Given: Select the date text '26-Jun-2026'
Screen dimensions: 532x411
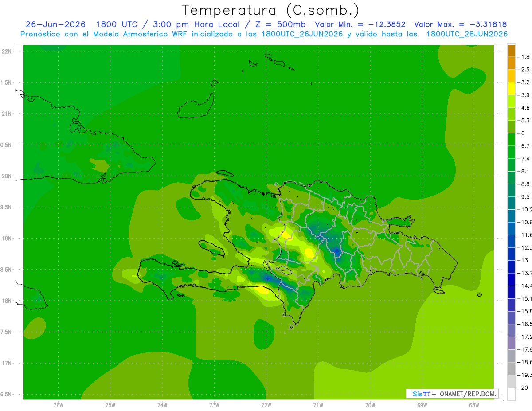Looking at the screenshot, I should pos(55,24).
